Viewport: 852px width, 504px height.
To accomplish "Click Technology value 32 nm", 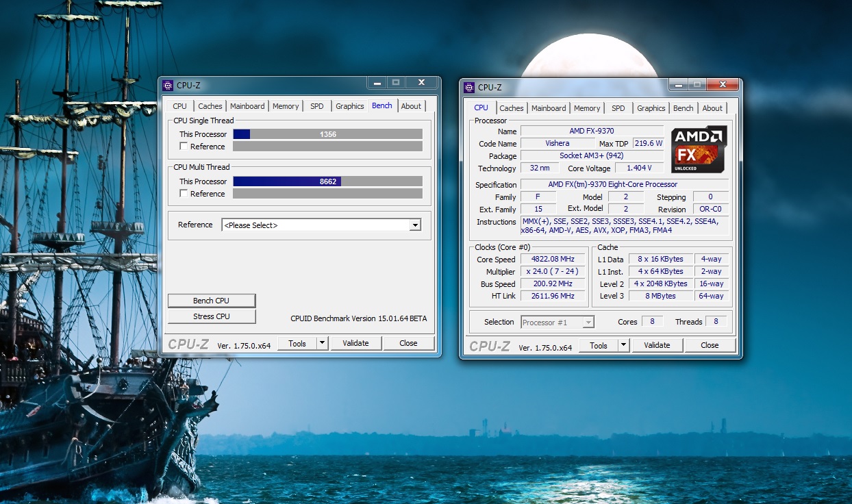I will [x=539, y=168].
